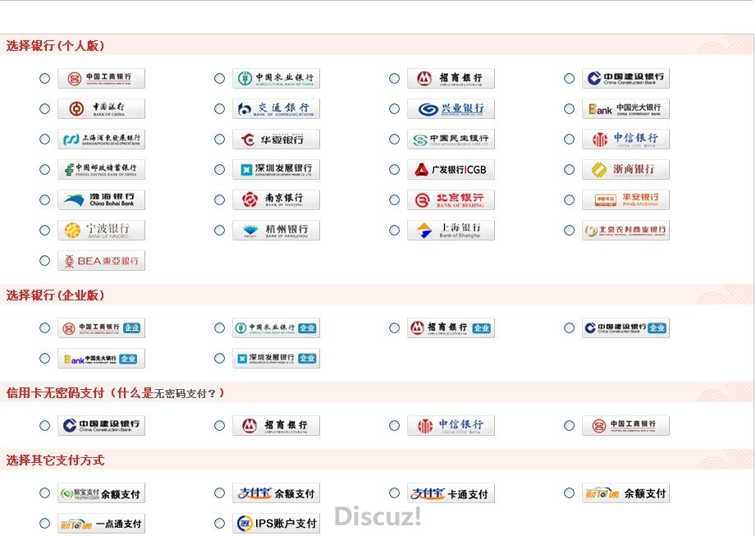
Task: Choose the 中国光大银行 logo under 个人版
Action: click(x=625, y=108)
